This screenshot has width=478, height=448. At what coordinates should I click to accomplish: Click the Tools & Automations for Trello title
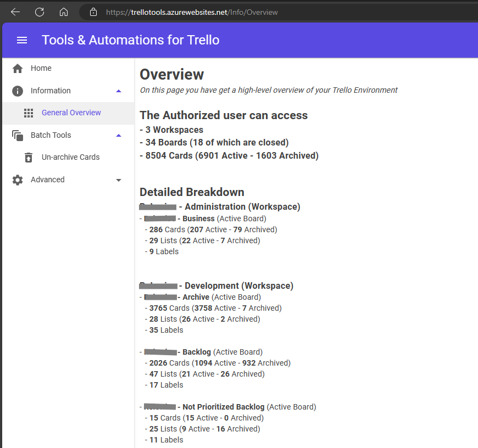point(130,40)
